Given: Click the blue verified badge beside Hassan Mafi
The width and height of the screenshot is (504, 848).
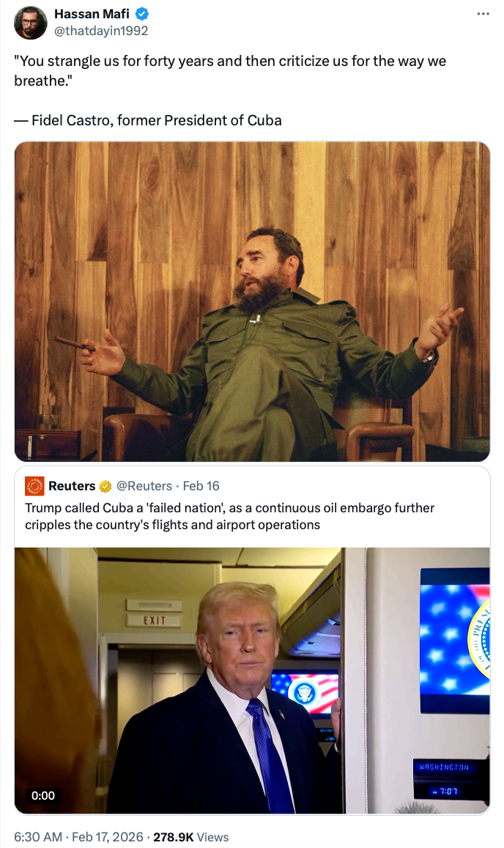Looking at the screenshot, I should (x=141, y=13).
